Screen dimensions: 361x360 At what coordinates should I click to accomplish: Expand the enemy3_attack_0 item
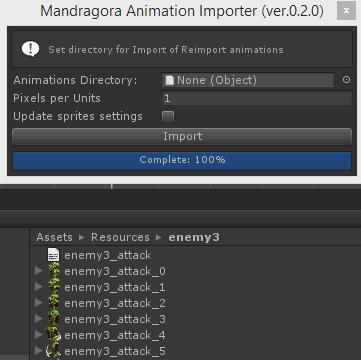point(39,271)
